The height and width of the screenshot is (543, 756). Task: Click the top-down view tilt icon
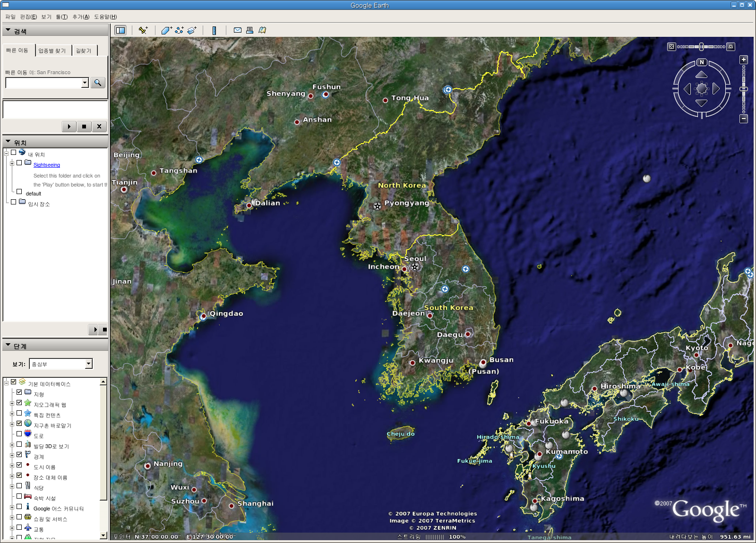pos(671,46)
